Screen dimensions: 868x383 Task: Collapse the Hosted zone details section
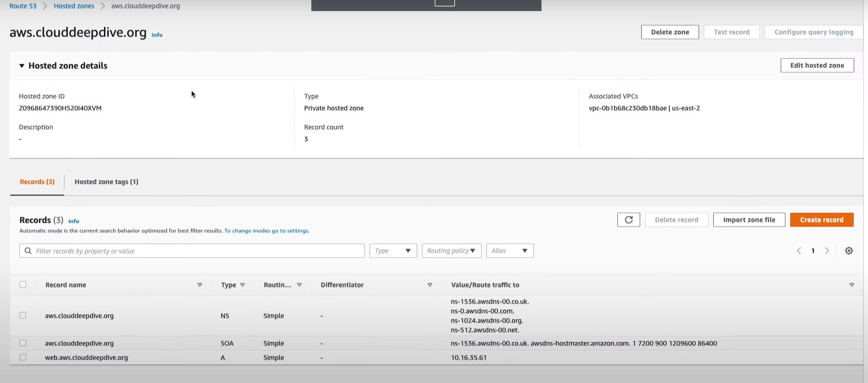(x=22, y=66)
